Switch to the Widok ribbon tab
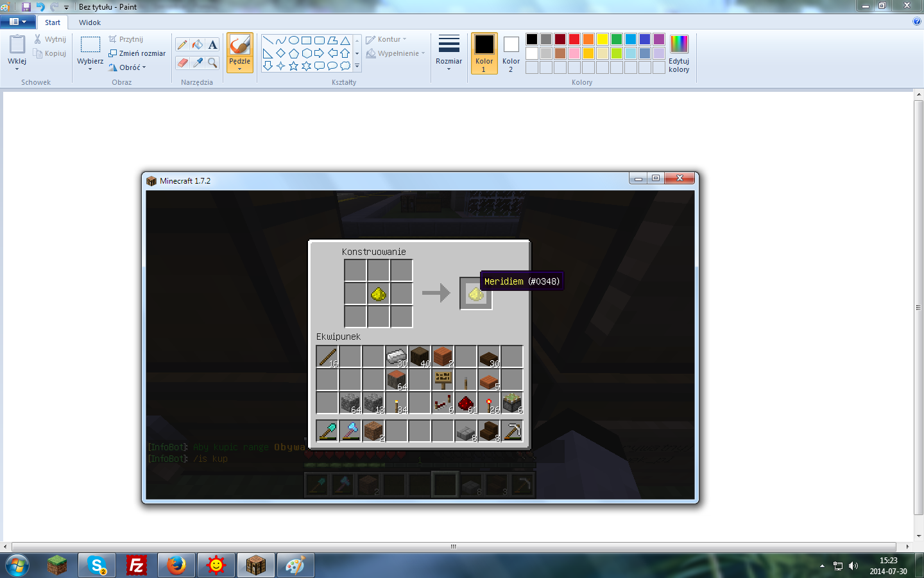Image resolution: width=924 pixels, height=578 pixels. point(90,22)
